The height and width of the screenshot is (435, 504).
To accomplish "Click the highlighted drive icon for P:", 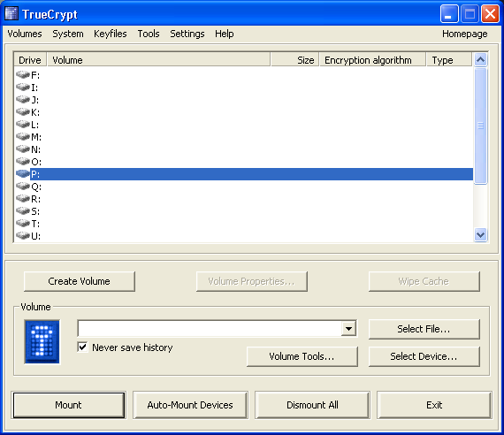I will click(23, 173).
